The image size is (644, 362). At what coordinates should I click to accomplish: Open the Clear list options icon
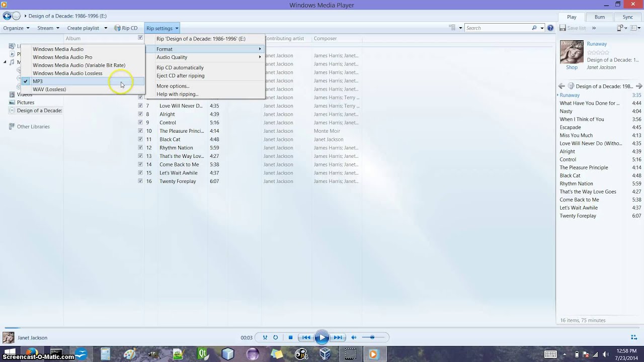click(x=621, y=28)
